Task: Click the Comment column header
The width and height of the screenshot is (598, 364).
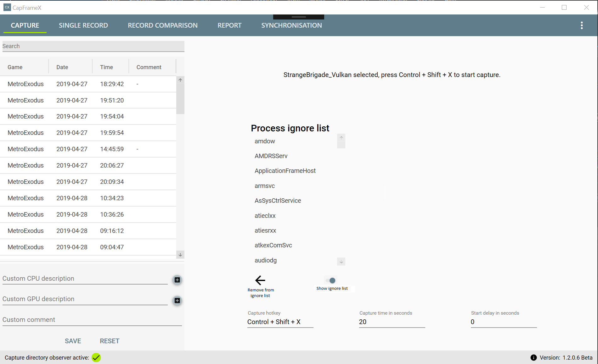Action: point(153,67)
